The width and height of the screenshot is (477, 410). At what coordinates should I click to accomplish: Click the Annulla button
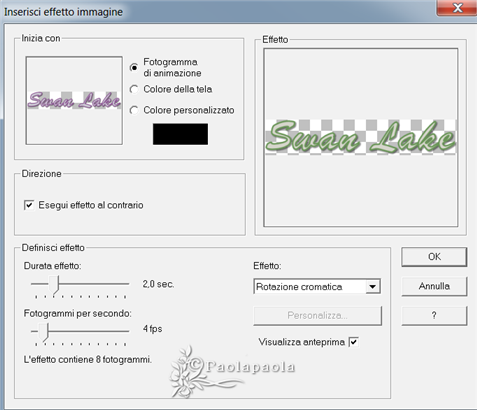[x=434, y=286]
